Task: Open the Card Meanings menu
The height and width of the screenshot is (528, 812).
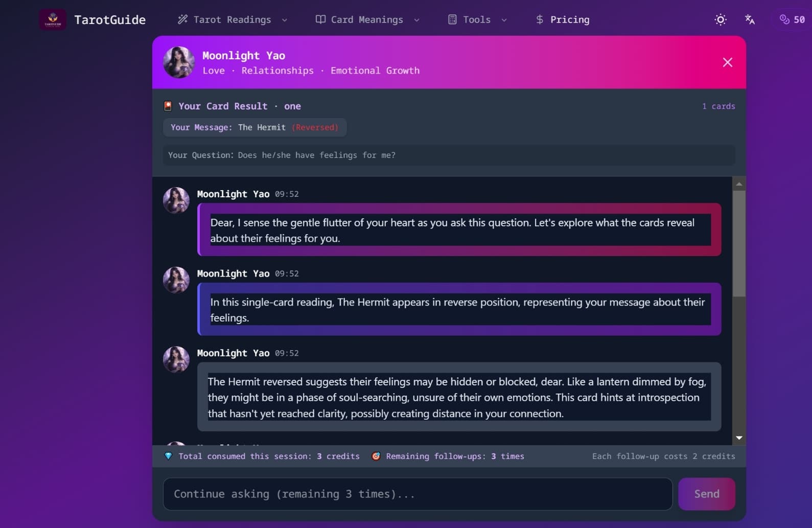Action: coord(367,19)
